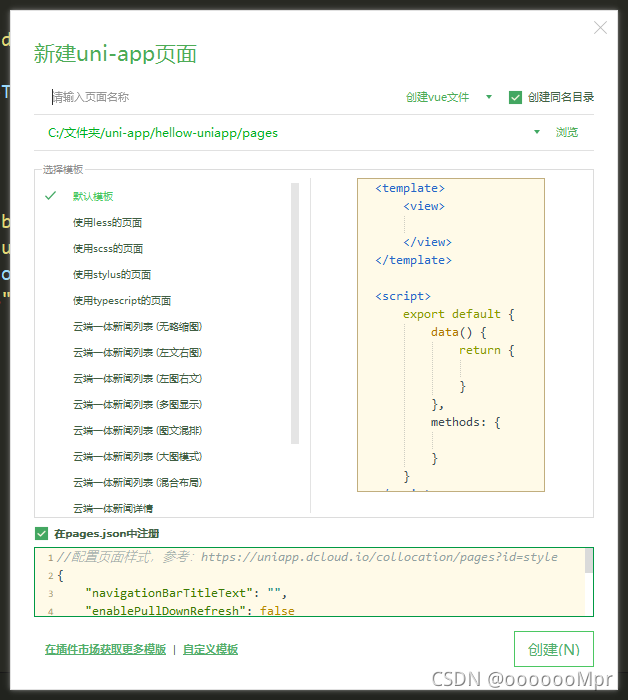The height and width of the screenshot is (700, 628).
Task: Click the navigationBarTitleText line in JSON editor
Action: tap(186, 593)
